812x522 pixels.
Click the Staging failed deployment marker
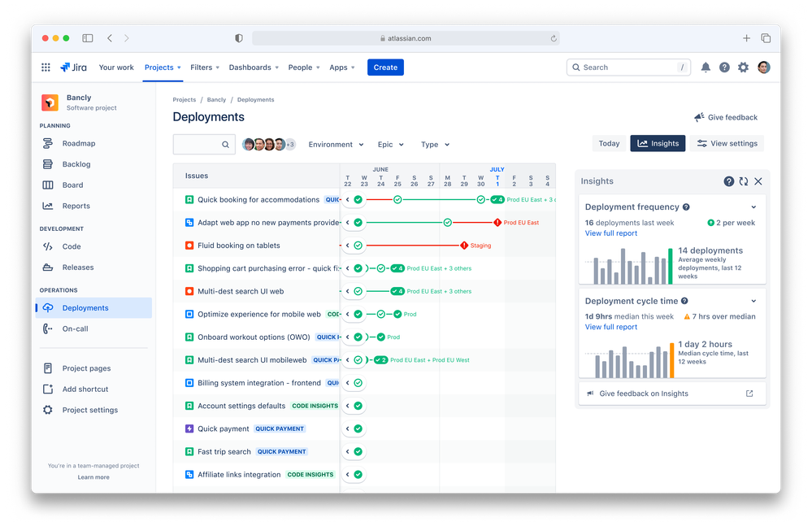pyautogui.click(x=464, y=246)
